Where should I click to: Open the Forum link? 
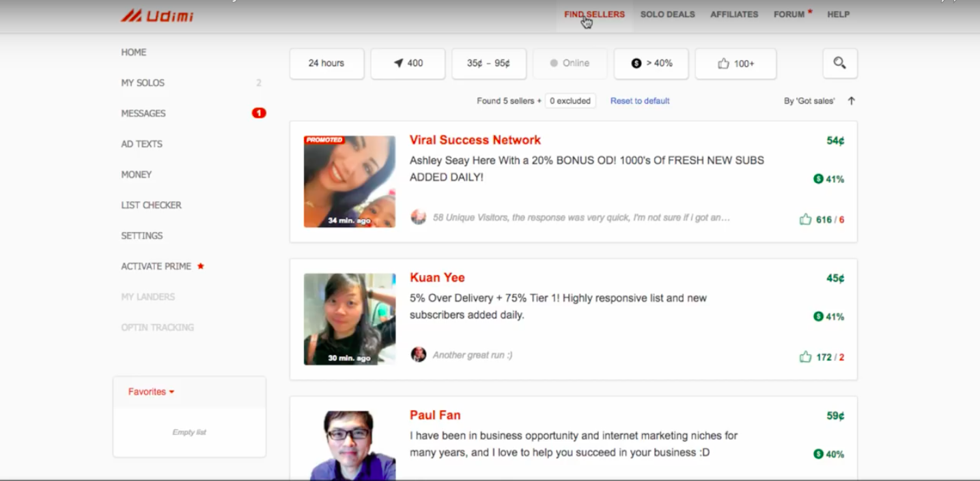790,14
